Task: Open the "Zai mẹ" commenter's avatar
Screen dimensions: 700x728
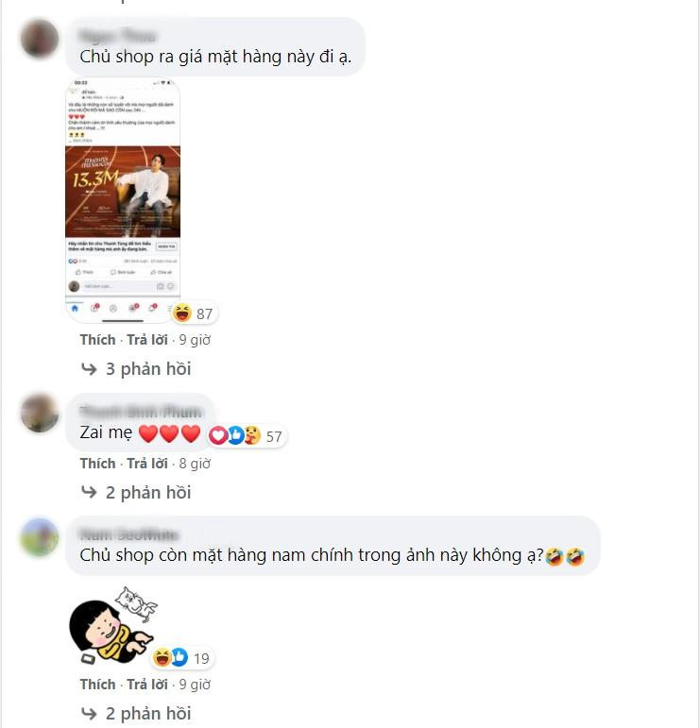Action: [40, 413]
